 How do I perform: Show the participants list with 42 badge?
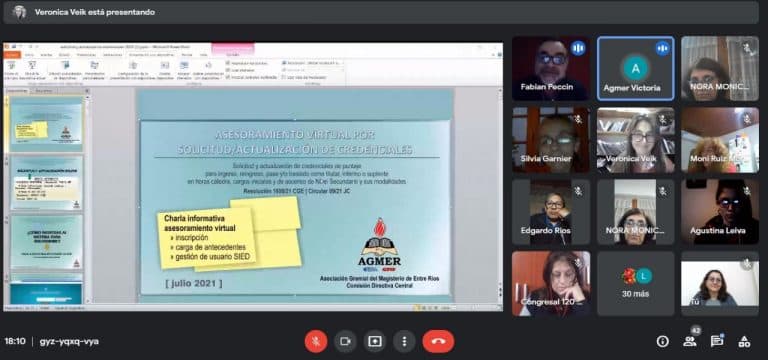pos(690,341)
